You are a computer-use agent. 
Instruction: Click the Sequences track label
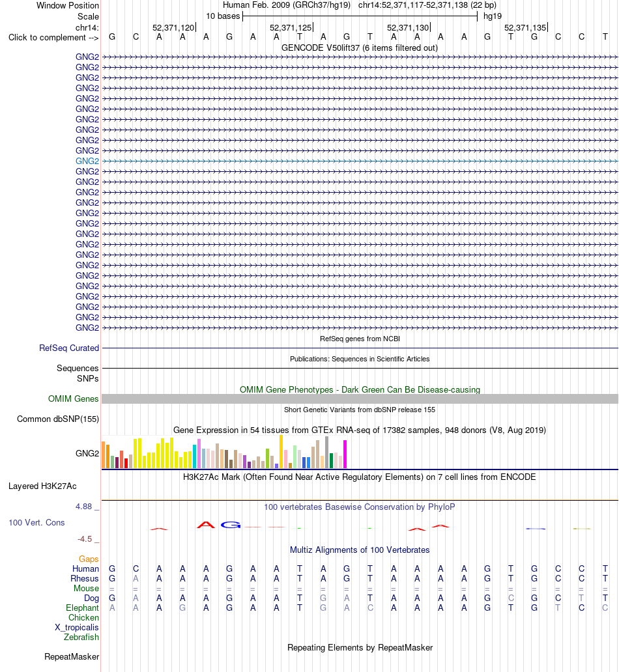click(x=78, y=368)
